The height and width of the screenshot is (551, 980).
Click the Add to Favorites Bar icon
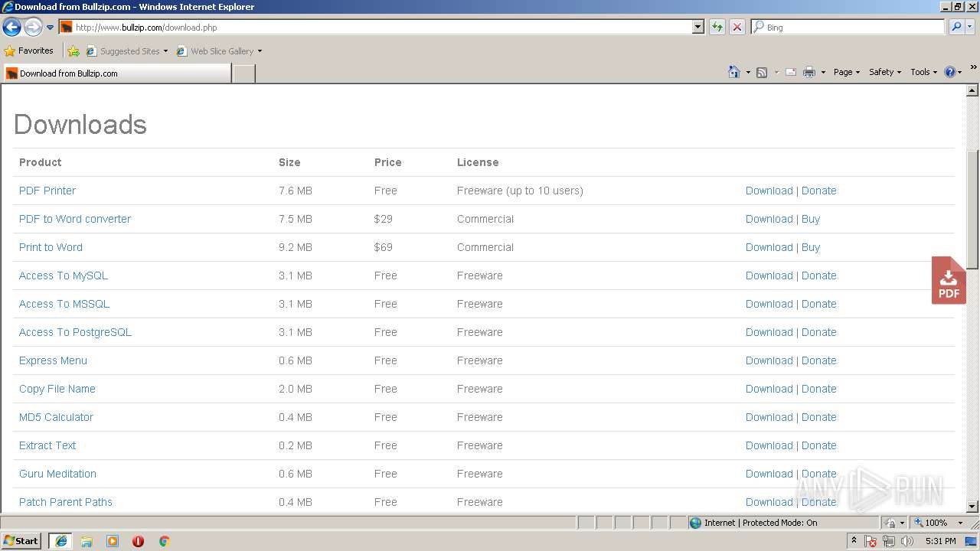click(73, 51)
